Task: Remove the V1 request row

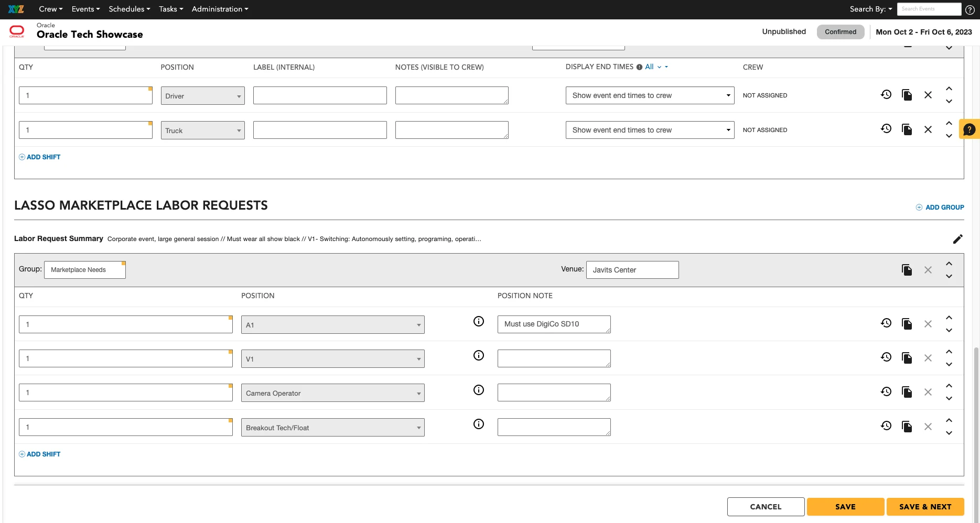Action: 928,358
